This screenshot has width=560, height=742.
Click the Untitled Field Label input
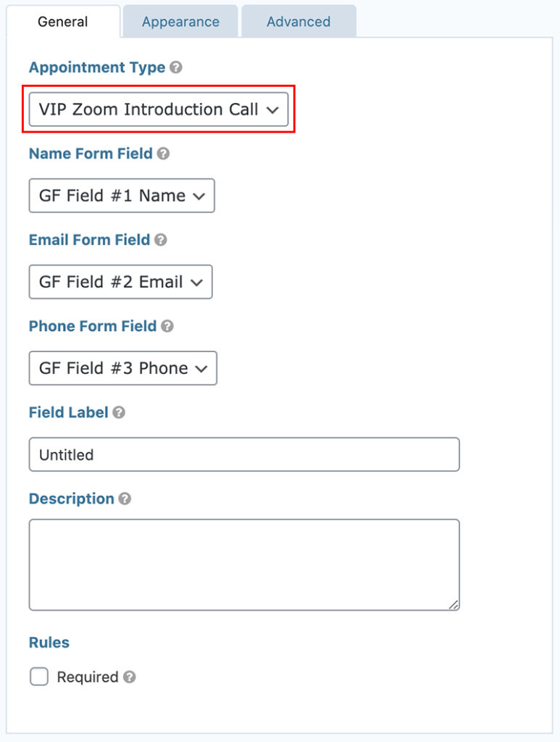244,454
